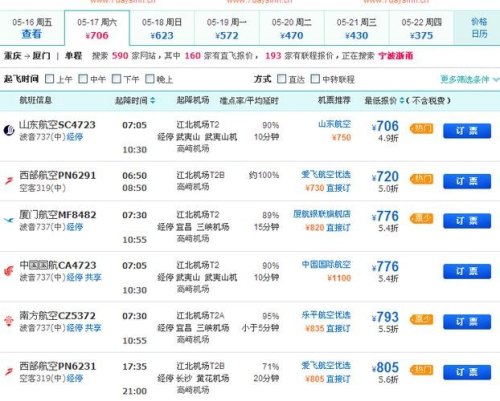Switch to 05-21 周三 ¥430 tab
The image size is (500, 401).
(x=356, y=28)
